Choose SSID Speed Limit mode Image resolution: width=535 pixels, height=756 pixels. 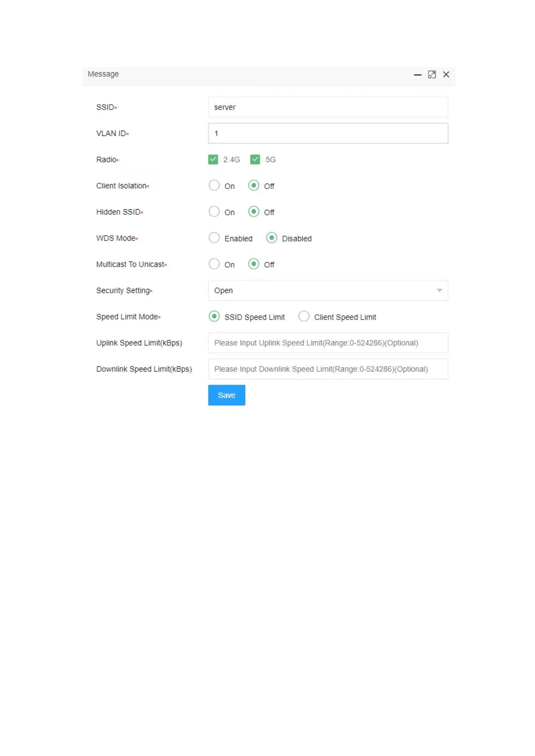[x=214, y=316]
